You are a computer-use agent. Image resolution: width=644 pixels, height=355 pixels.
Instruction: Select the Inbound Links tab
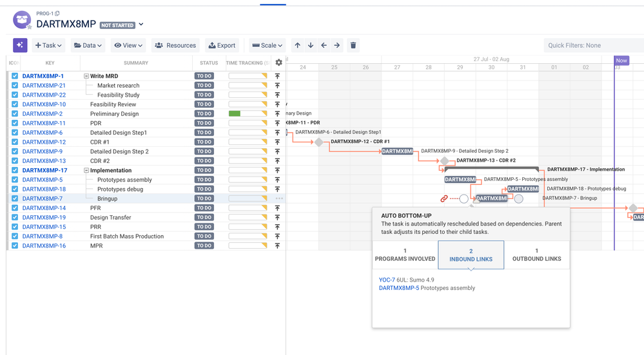[x=471, y=255]
